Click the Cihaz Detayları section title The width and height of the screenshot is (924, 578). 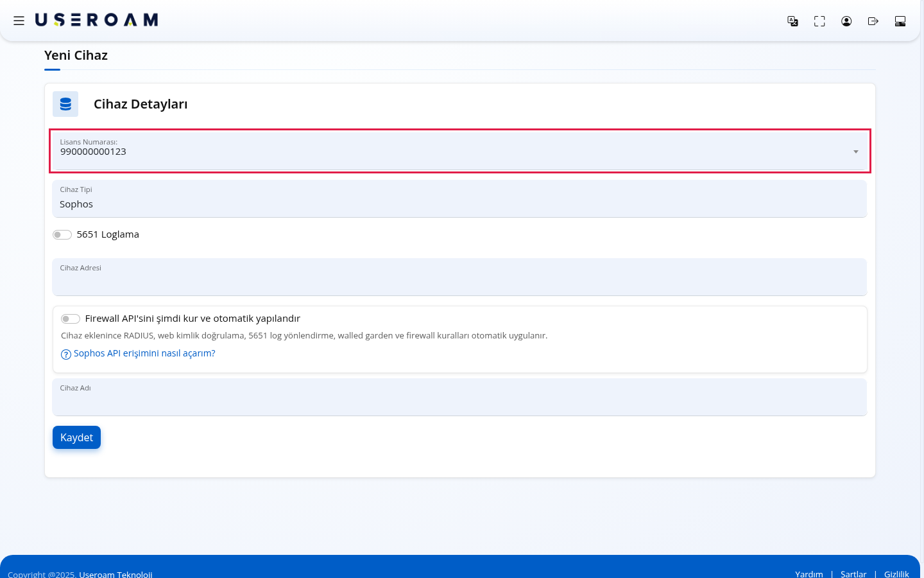coord(141,104)
